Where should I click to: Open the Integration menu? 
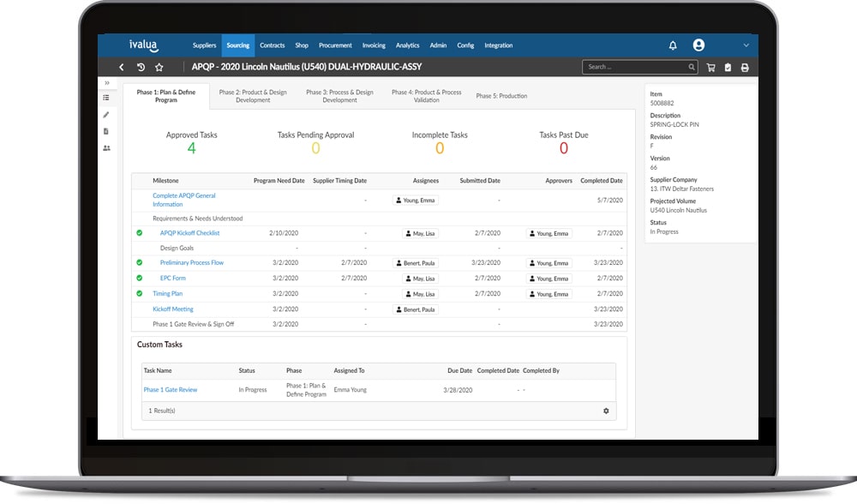[x=499, y=45]
